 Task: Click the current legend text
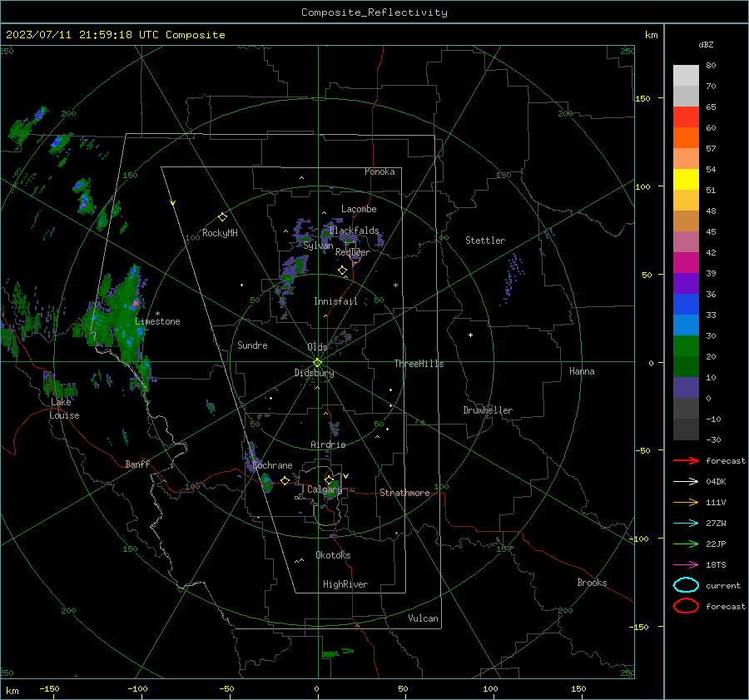point(723,585)
